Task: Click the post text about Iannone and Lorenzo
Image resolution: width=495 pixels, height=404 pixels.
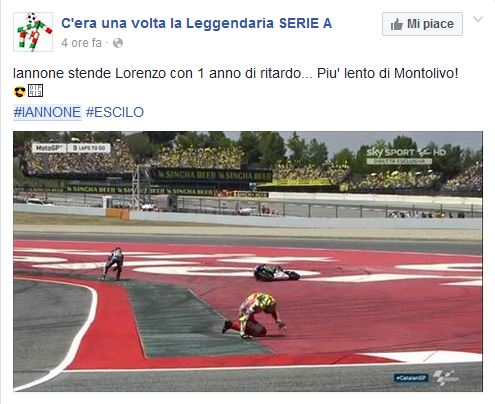Action: [x=236, y=73]
